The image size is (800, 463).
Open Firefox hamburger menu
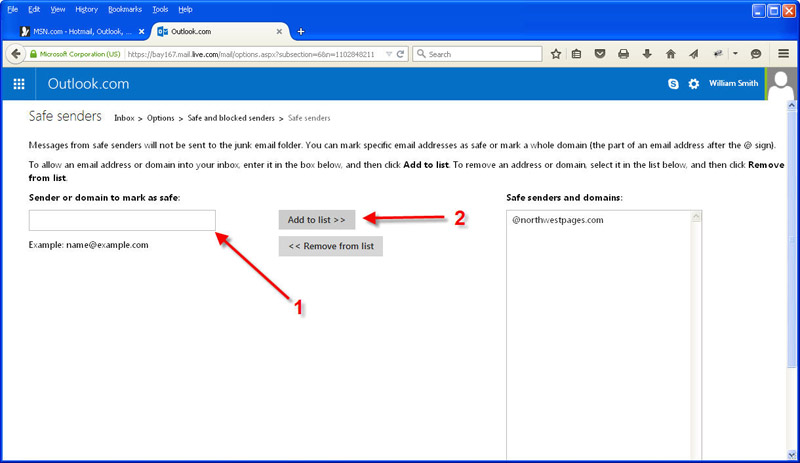[x=784, y=54]
